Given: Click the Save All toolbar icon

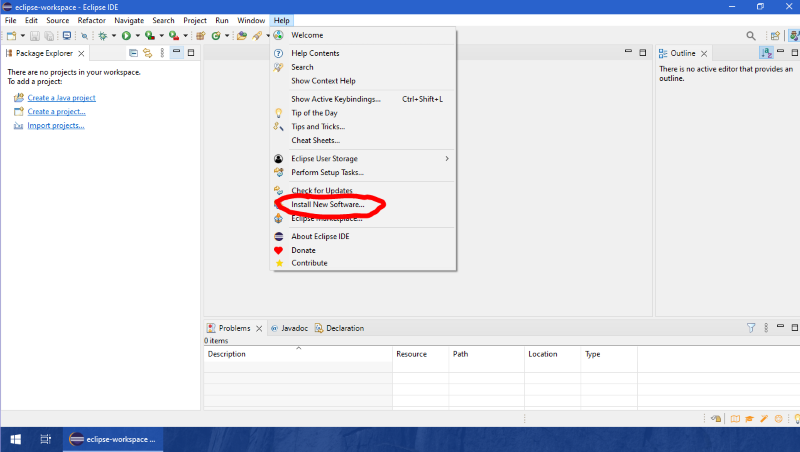Looking at the screenshot, I should pyautogui.click(x=49, y=36).
